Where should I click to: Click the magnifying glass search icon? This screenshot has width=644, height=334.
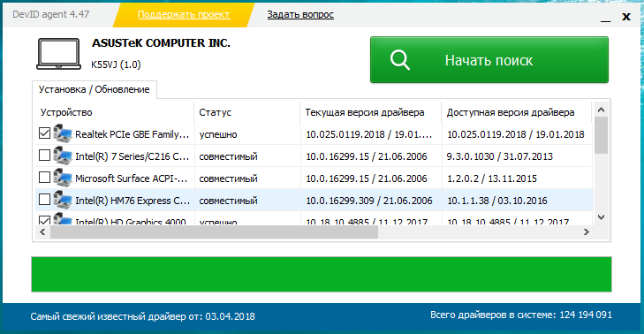399,60
